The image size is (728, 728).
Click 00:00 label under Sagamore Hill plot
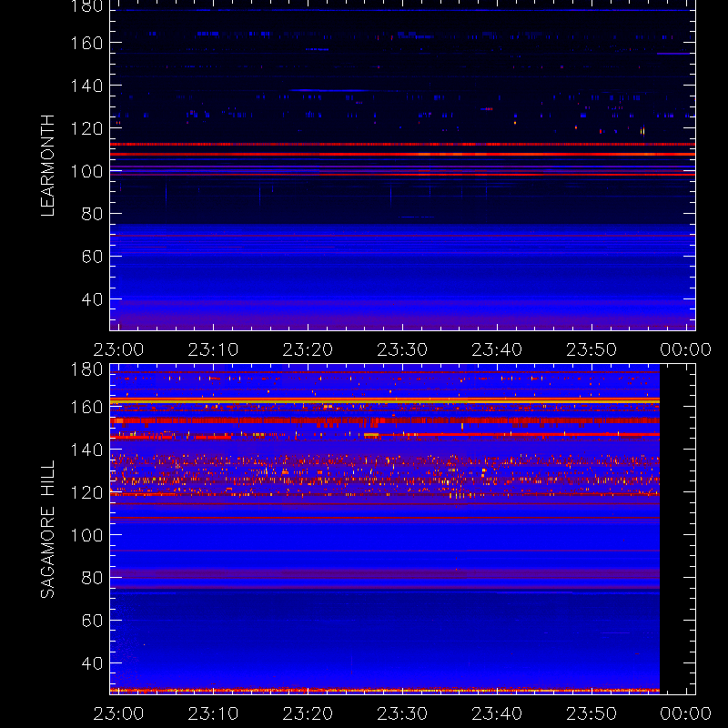tap(686, 713)
